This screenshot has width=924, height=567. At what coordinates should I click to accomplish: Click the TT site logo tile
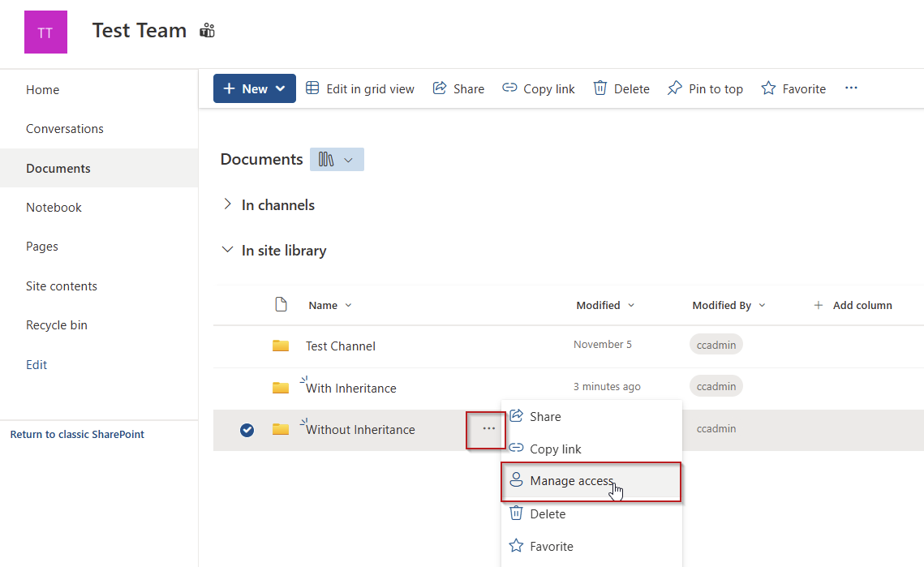click(x=45, y=32)
